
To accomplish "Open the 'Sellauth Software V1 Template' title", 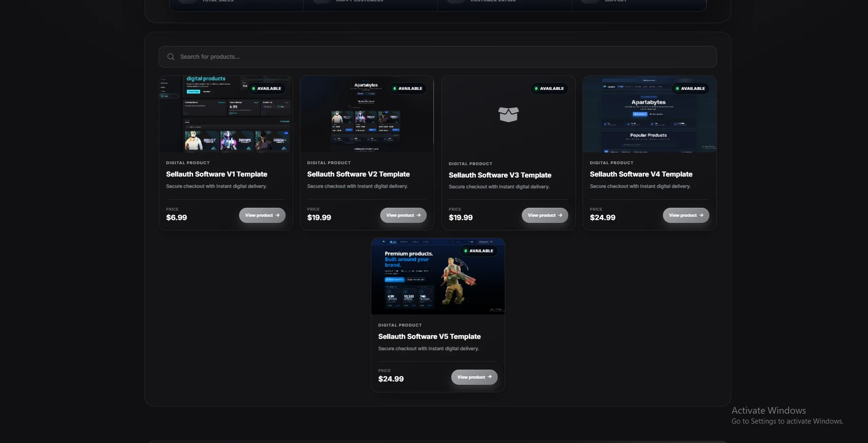I will click(217, 174).
